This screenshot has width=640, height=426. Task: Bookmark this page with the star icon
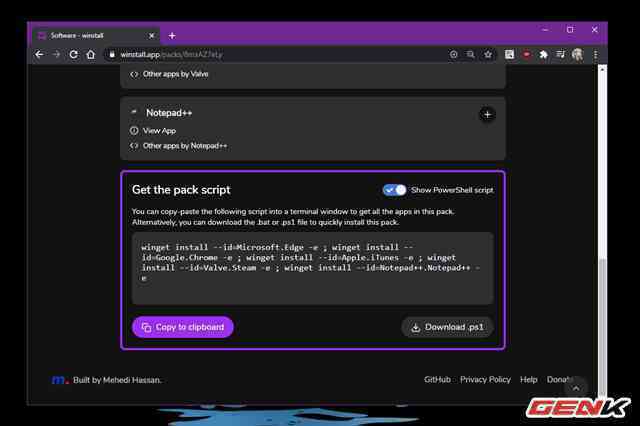point(488,54)
